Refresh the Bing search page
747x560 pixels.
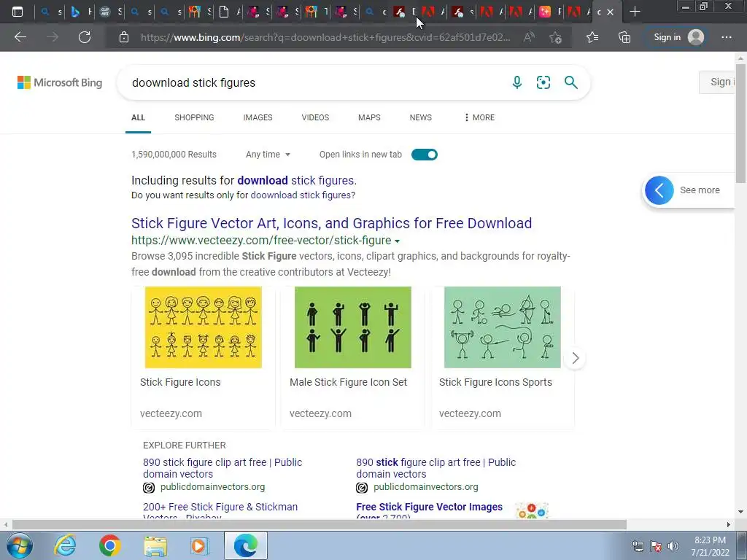click(x=85, y=37)
